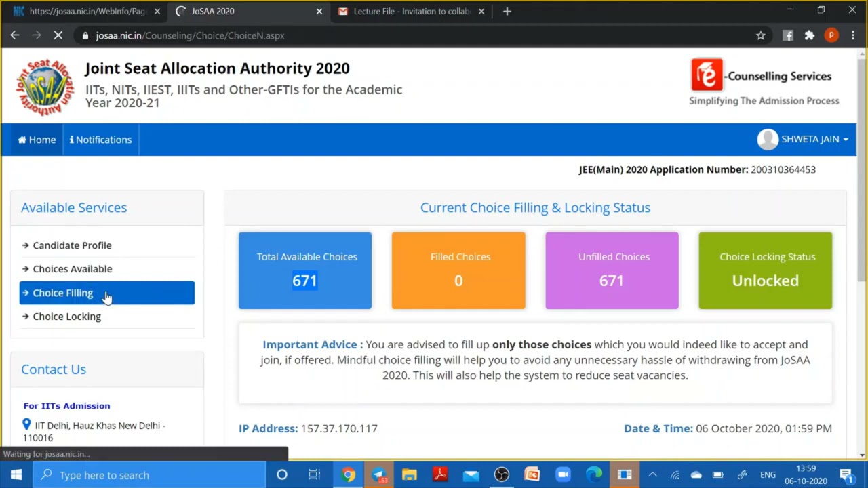Click the application number 200310364453

tap(783, 169)
